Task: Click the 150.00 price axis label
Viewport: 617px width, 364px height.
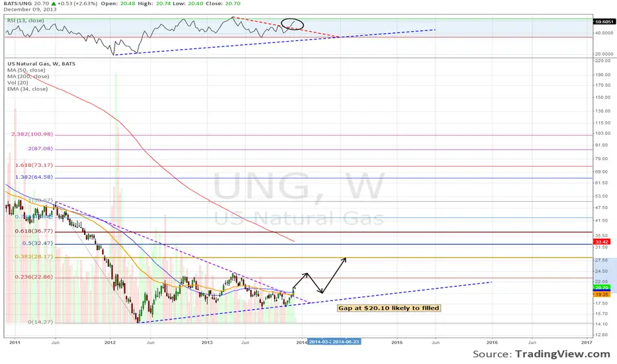Action: coord(603,97)
